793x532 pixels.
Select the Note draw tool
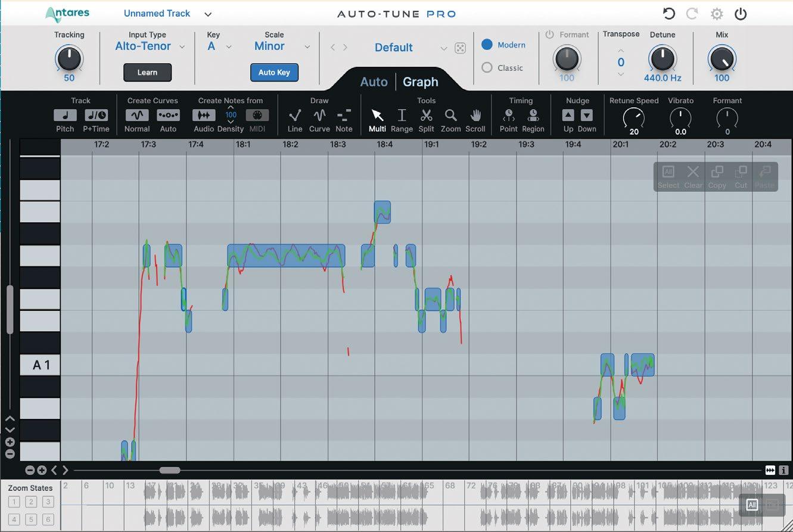(344, 116)
